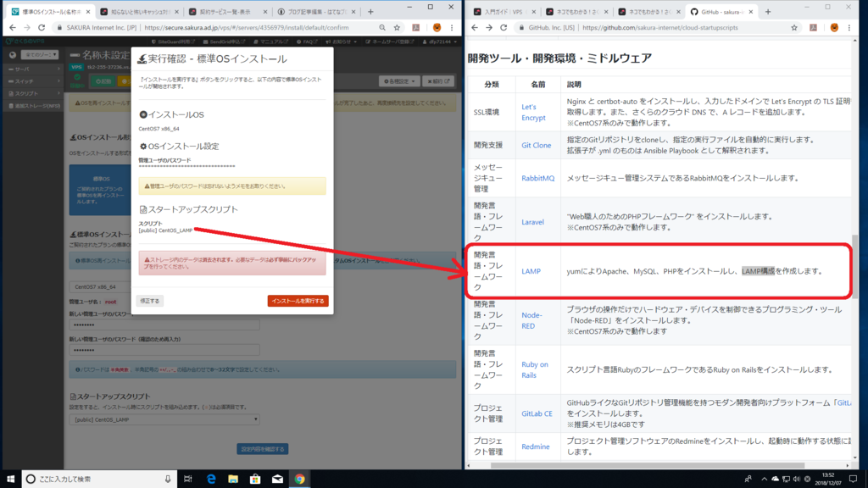Open the Mail app from the taskbar

(278, 479)
